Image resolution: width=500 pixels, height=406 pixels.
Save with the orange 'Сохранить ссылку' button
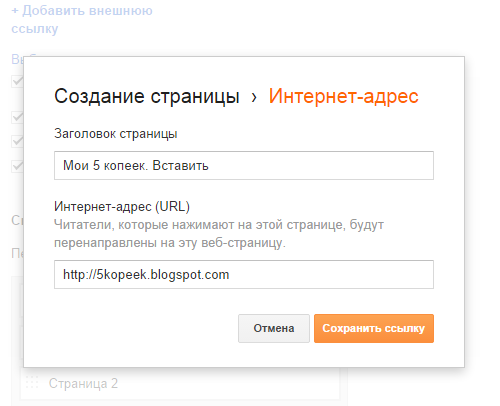(374, 328)
